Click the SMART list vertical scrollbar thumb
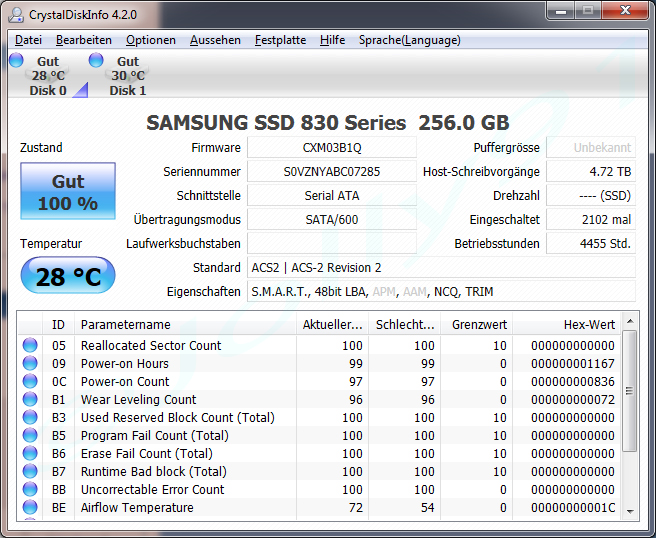656x538 pixels. pyautogui.click(x=630, y=391)
